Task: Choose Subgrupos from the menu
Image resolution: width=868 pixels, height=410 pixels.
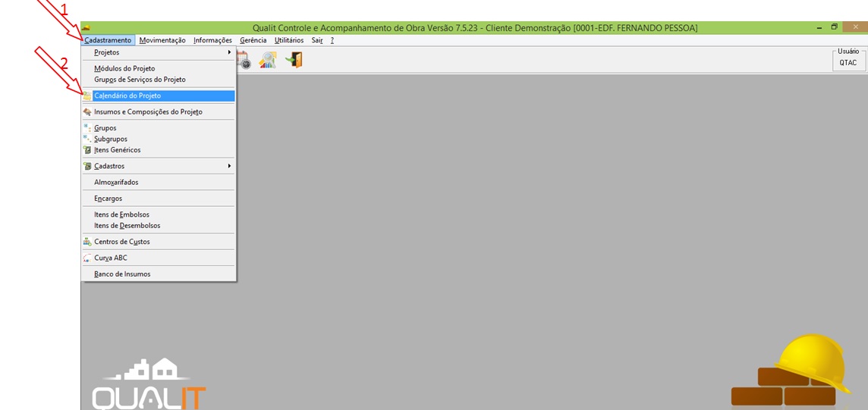Action: pyautogui.click(x=159, y=139)
